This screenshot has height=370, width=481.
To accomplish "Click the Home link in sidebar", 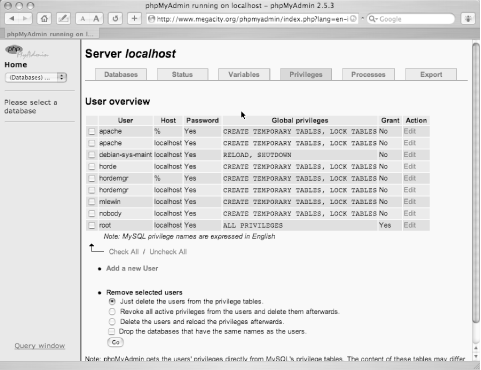I will pos(16,65).
